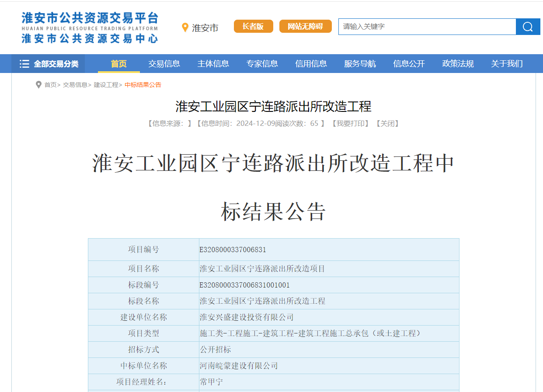
Task: Click the magnifier search button
Action: (528, 27)
